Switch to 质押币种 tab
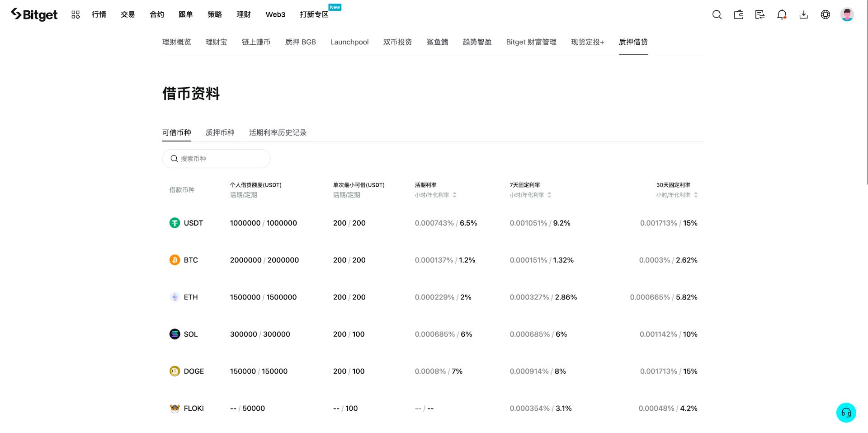Image resolution: width=868 pixels, height=433 pixels. 220,132
